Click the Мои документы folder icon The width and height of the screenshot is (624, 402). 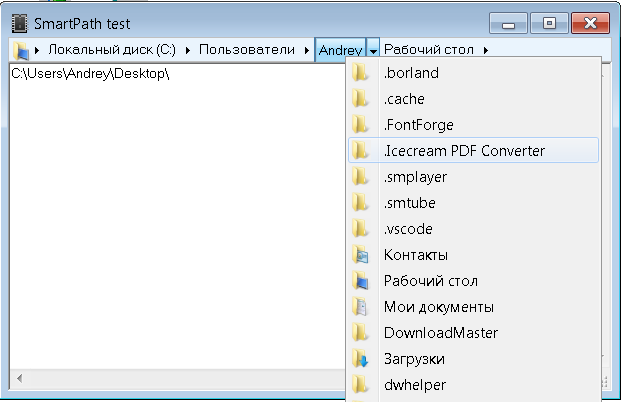click(361, 307)
